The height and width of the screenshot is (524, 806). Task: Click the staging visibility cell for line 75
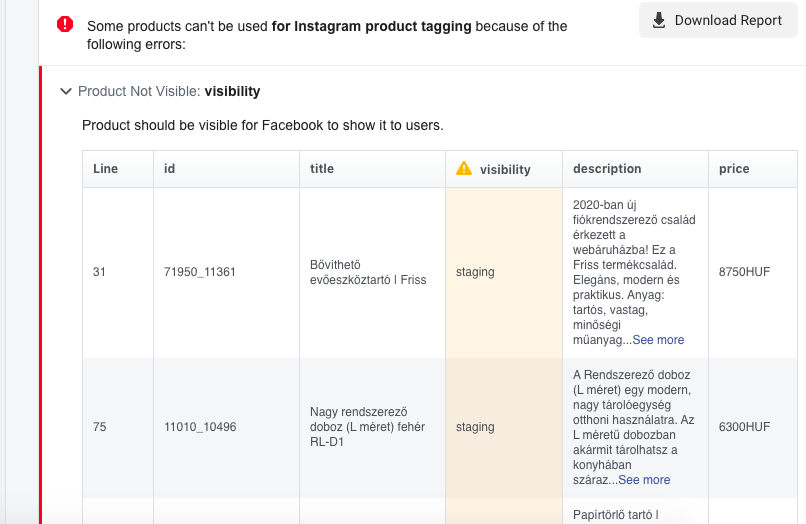[x=504, y=427]
